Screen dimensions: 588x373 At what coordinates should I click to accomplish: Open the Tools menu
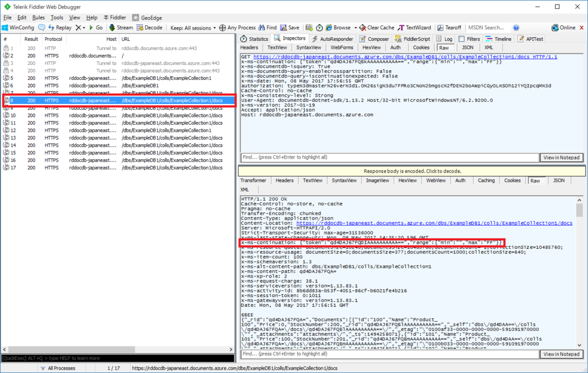click(x=57, y=18)
